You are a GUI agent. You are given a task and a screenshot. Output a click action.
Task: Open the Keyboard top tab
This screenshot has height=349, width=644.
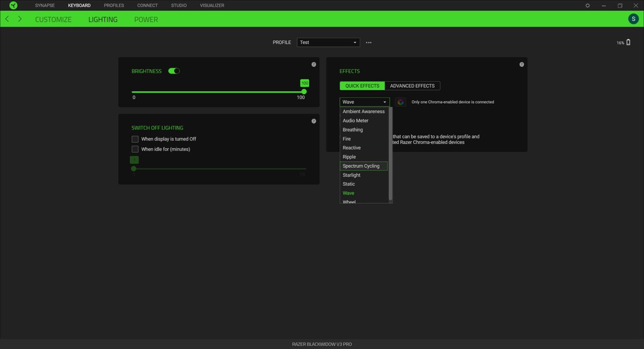pyautogui.click(x=79, y=5)
